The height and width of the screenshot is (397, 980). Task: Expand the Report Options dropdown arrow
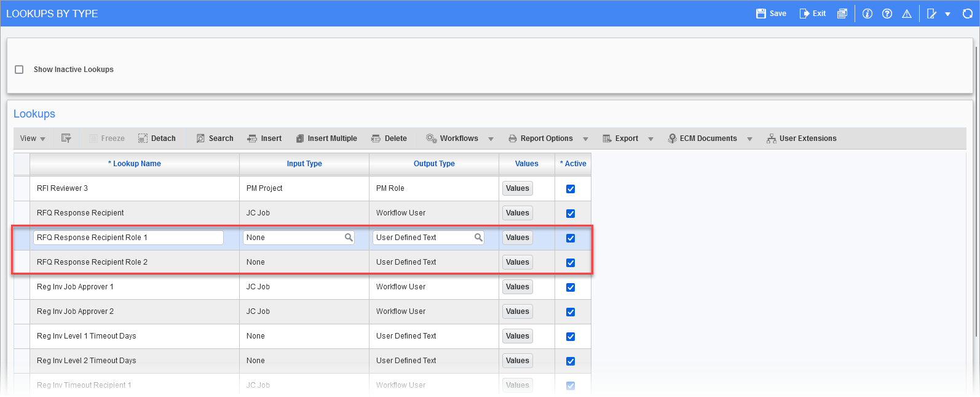[x=585, y=139]
